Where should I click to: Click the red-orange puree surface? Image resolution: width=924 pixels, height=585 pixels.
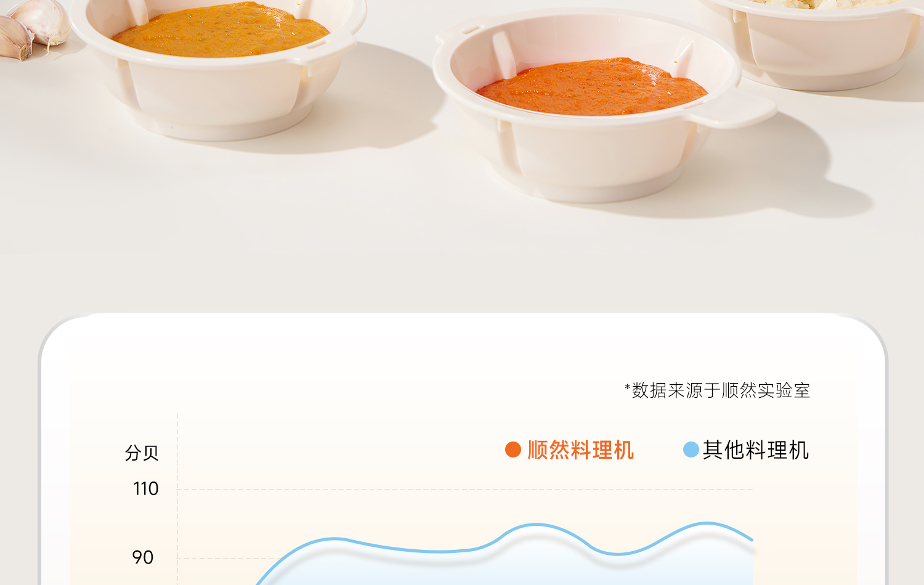[x=591, y=87]
